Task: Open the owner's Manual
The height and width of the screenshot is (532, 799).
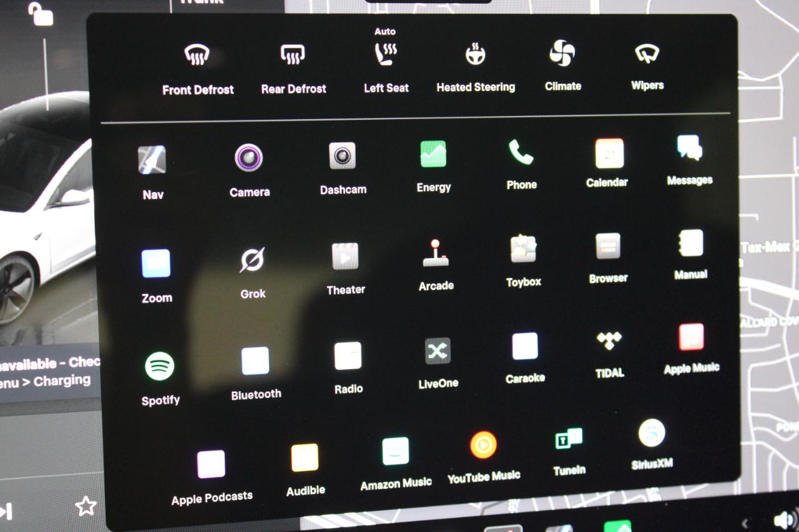Action: tap(690, 243)
